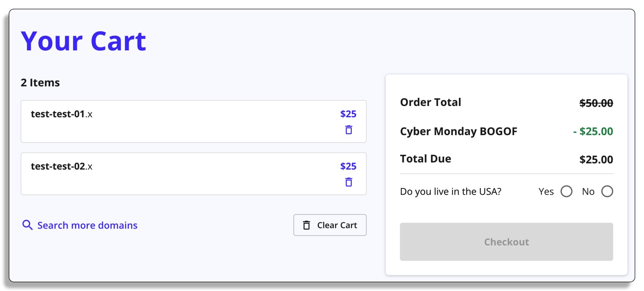The width and height of the screenshot is (644, 291).
Task: Select Yes for living in the USA
Action: click(x=566, y=191)
